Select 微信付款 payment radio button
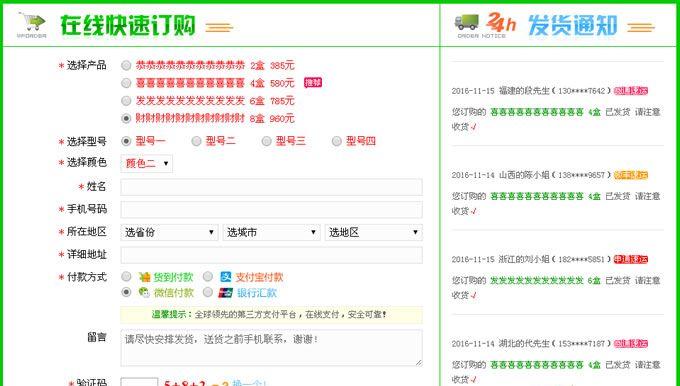Image resolution: width=680 pixels, height=386 pixels. [126, 292]
